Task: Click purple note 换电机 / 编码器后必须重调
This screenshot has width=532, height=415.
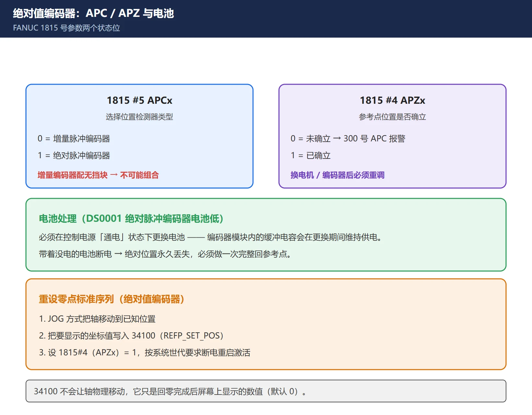Action: point(338,175)
